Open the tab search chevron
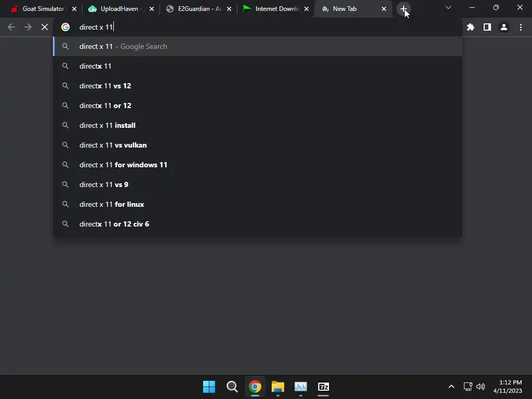Viewport: 532px width, 399px height. pos(448,7)
